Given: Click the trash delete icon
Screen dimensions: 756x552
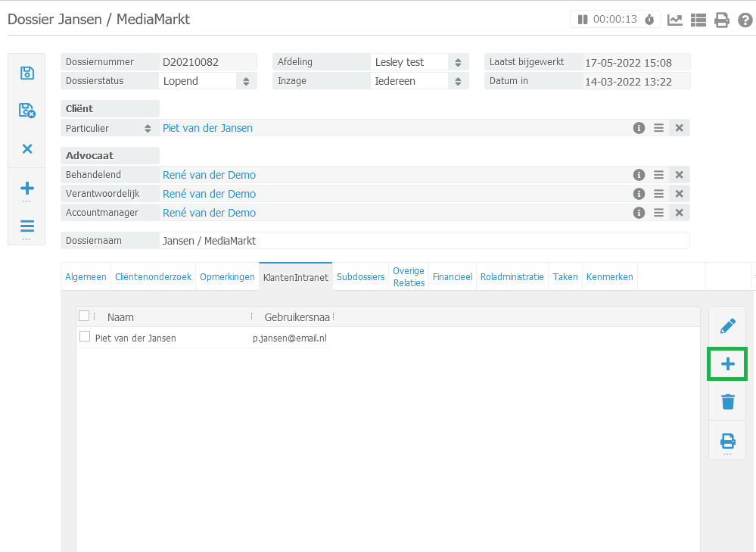Looking at the screenshot, I should point(727,401).
